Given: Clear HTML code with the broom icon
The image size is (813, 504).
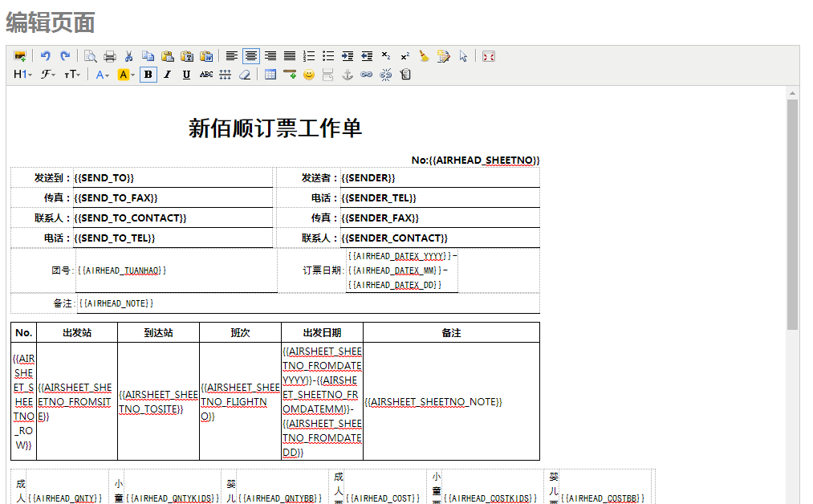Looking at the screenshot, I should tap(424, 56).
